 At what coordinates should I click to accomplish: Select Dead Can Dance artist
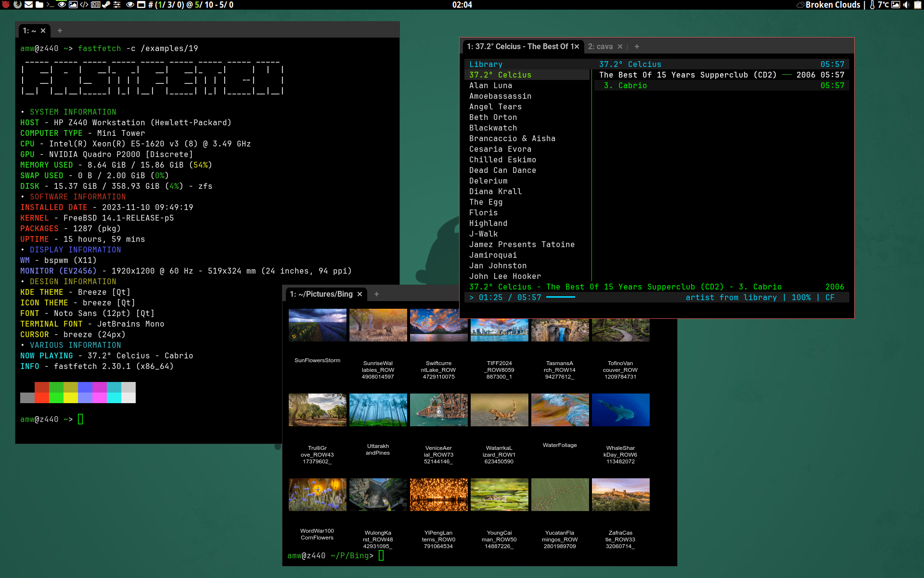pos(503,170)
